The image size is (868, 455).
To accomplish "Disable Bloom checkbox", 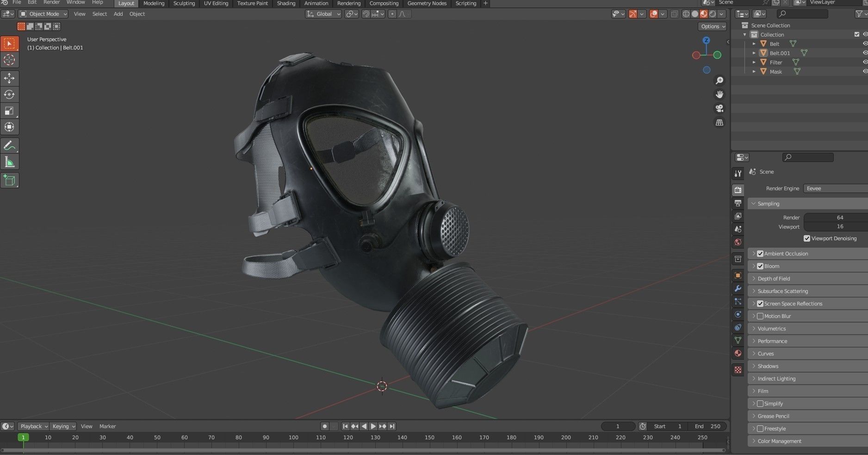I will (760, 266).
